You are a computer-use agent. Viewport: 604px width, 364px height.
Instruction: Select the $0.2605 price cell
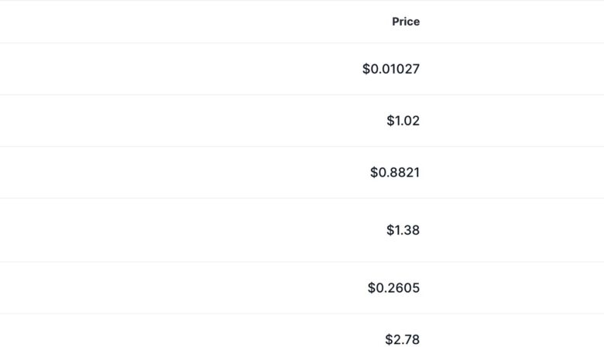point(393,288)
